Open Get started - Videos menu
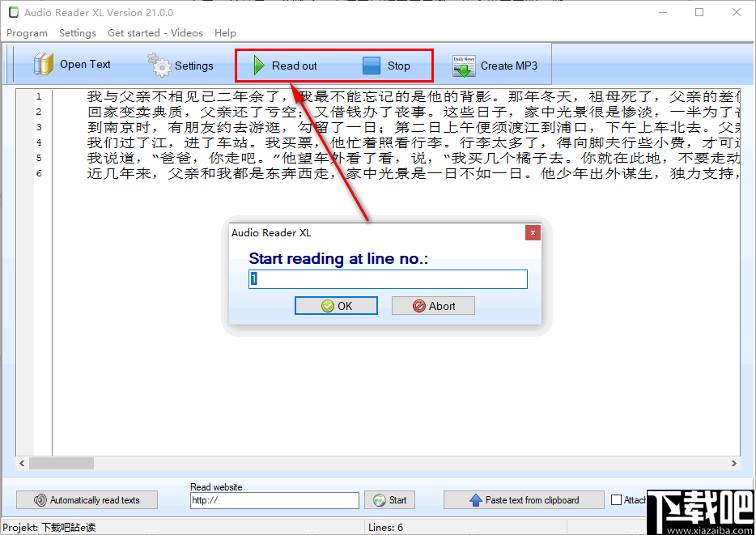 pyautogui.click(x=155, y=32)
